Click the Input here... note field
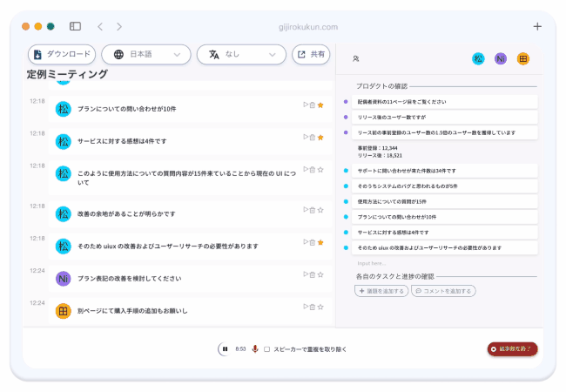Viewport: 566px width, 392px height. pos(435,262)
